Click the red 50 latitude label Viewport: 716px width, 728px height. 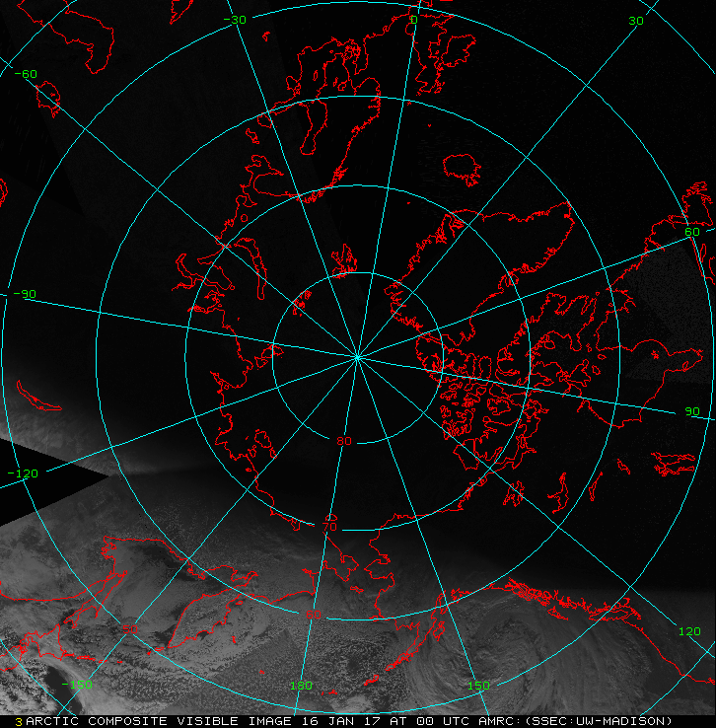click(x=130, y=629)
